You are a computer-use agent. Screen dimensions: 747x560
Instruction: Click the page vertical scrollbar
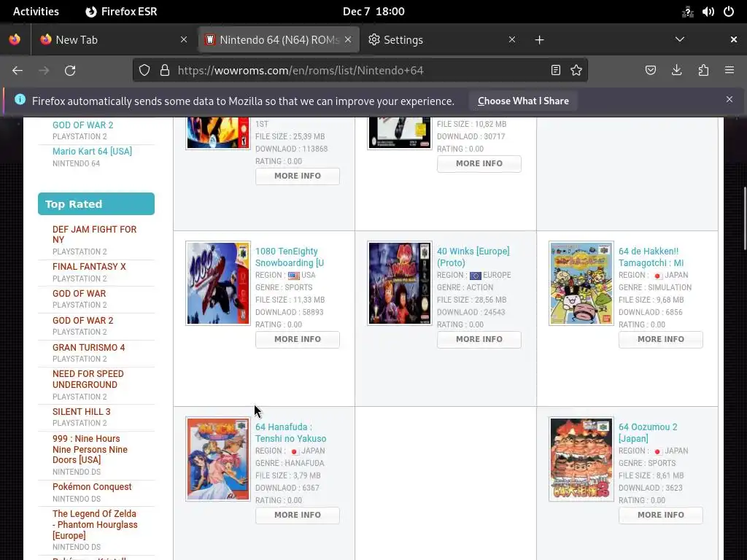tap(745, 219)
